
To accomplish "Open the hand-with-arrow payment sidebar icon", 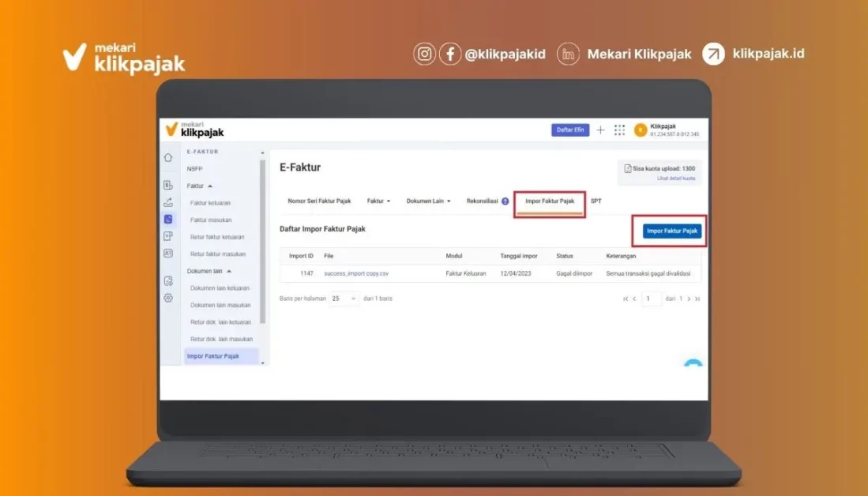I will pyautogui.click(x=168, y=202).
